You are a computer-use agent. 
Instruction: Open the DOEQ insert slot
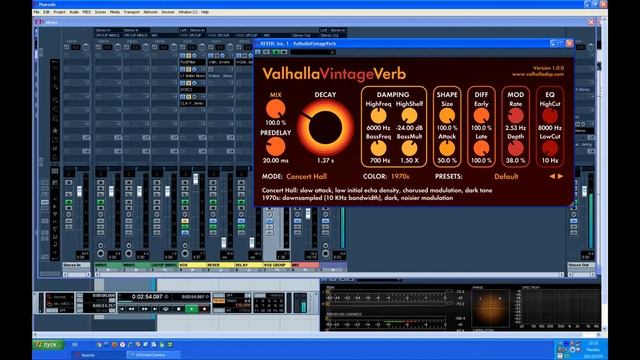coord(192,89)
